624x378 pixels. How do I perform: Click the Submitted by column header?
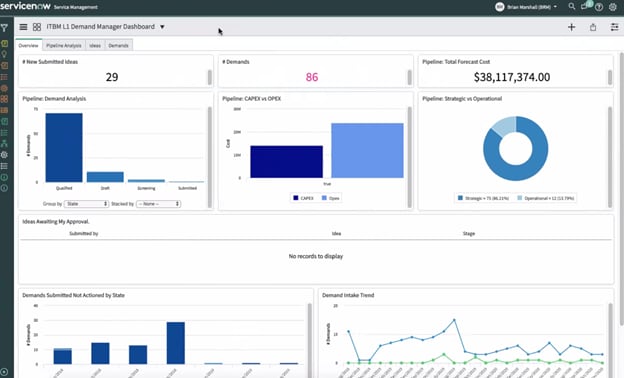[x=84, y=234]
